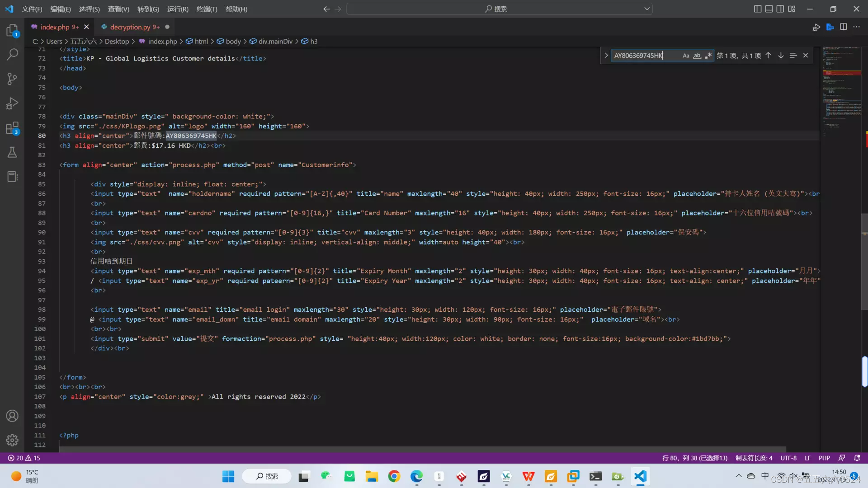Viewport: 868px width, 488px height.
Task: Switch to the decryption.py tab
Action: [x=130, y=27]
